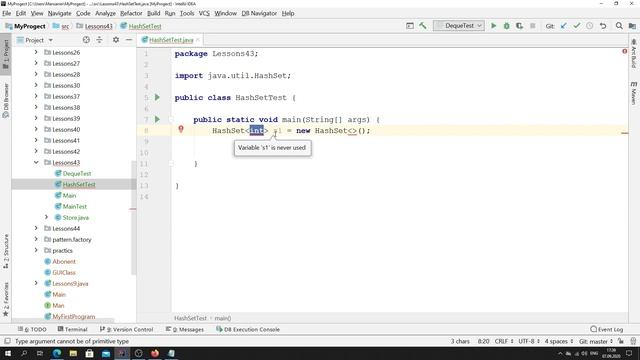
Task: Hide the Project tool window
Action: click(129, 40)
